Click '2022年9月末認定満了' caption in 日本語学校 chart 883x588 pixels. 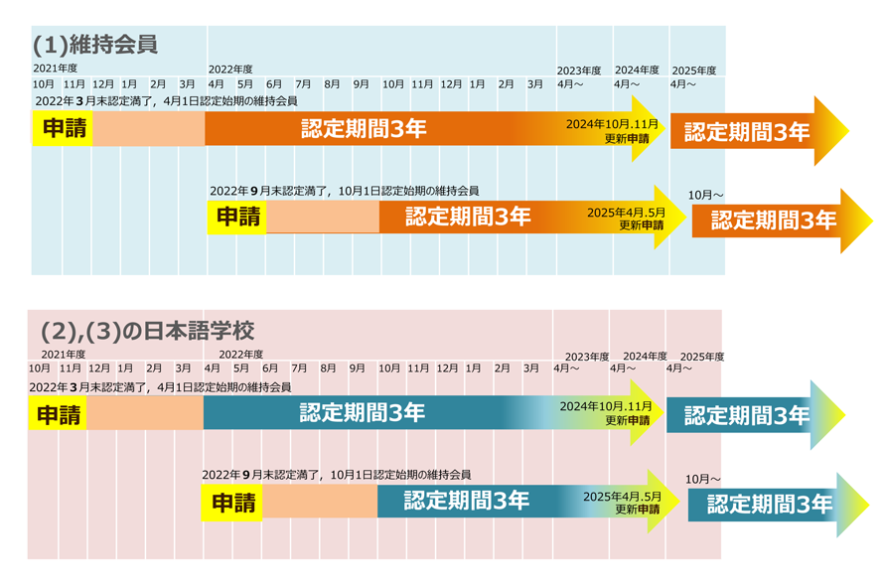coord(336,475)
